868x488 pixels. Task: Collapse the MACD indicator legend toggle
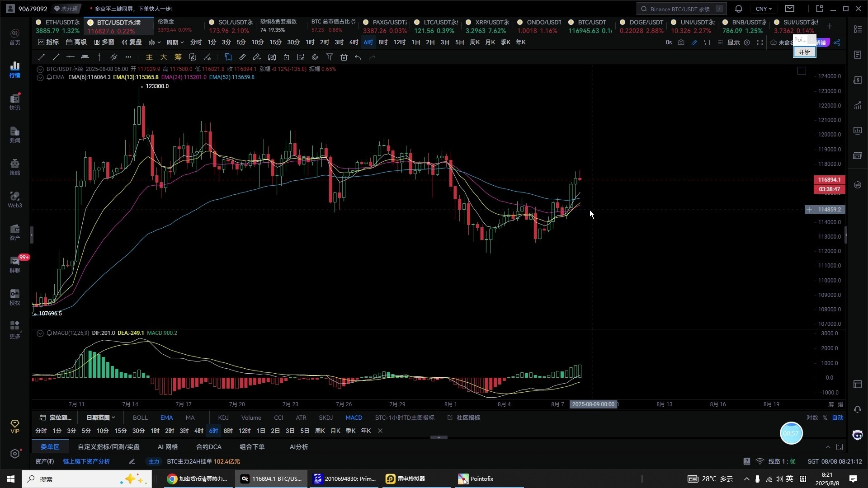pos(40,333)
